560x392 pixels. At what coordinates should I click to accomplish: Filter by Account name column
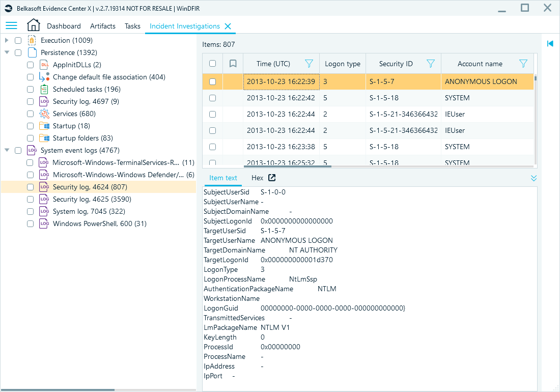(x=523, y=64)
